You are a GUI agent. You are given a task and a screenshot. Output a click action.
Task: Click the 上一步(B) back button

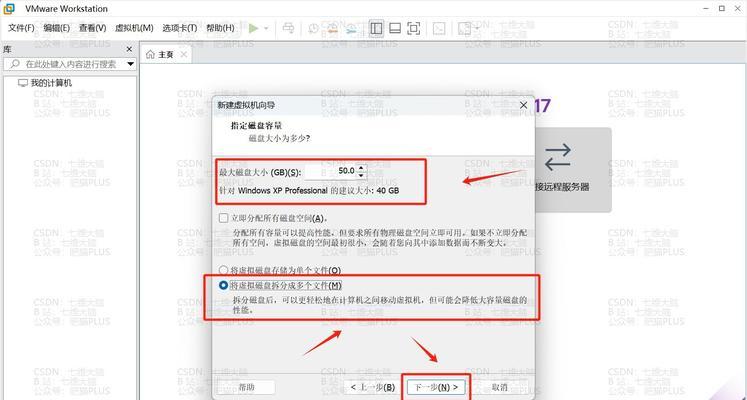[373, 387]
